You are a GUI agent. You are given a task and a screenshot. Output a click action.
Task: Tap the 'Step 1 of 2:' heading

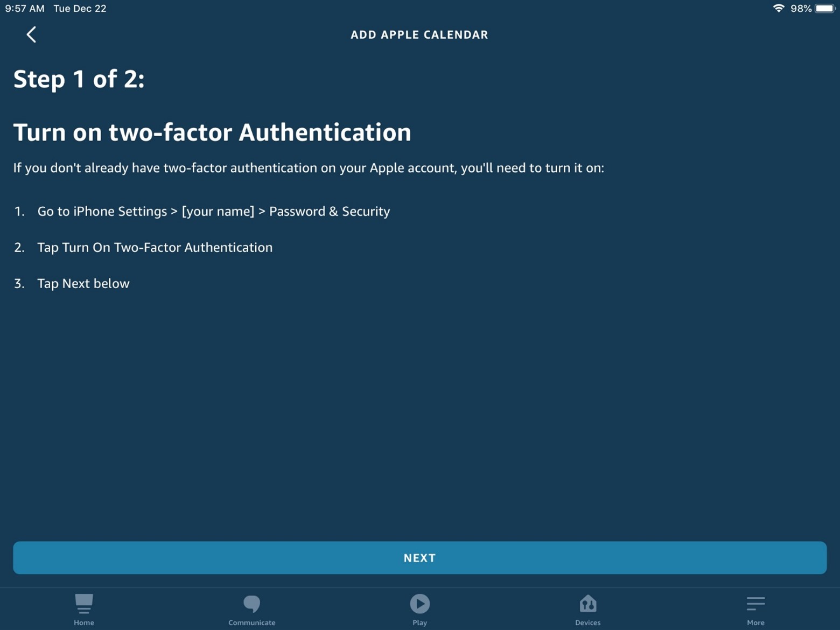click(x=79, y=79)
